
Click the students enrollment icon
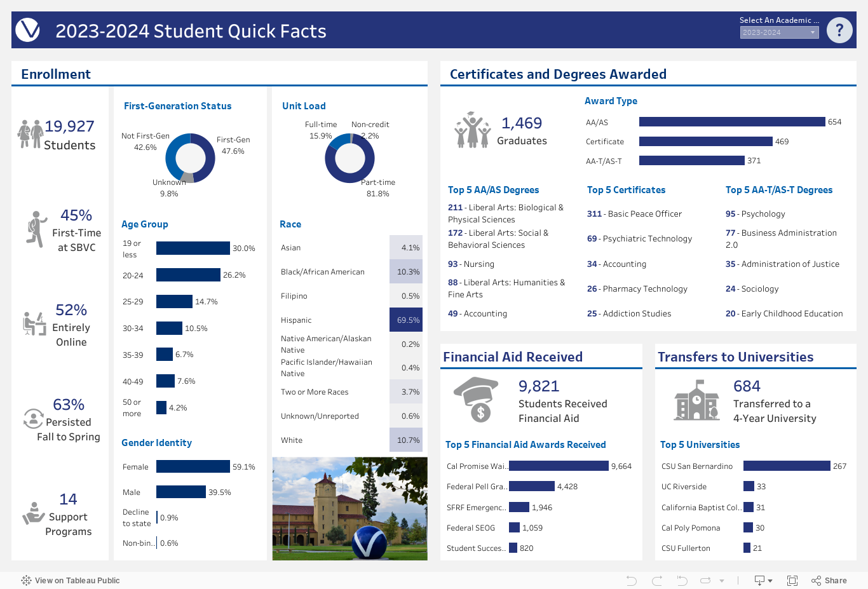point(31,134)
